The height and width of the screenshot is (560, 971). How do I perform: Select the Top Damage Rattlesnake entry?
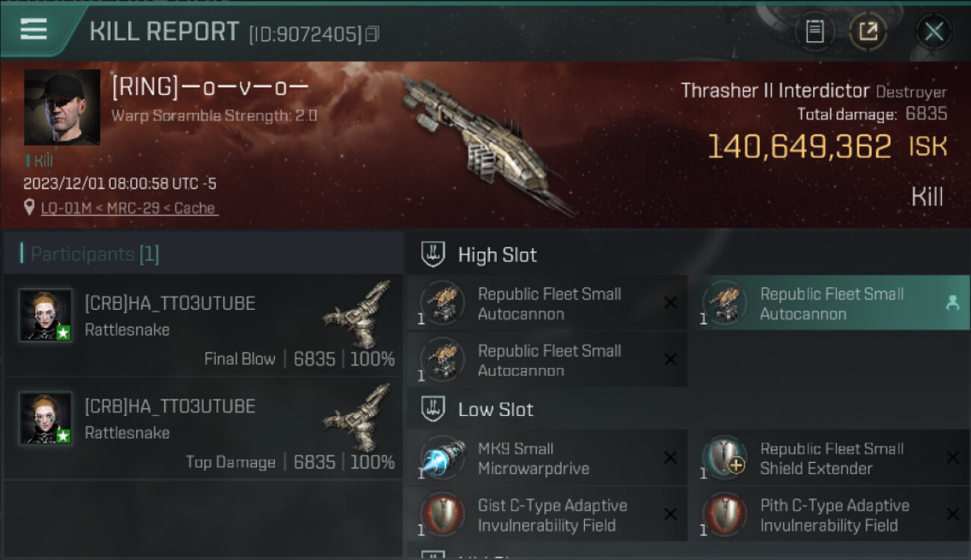click(x=203, y=428)
